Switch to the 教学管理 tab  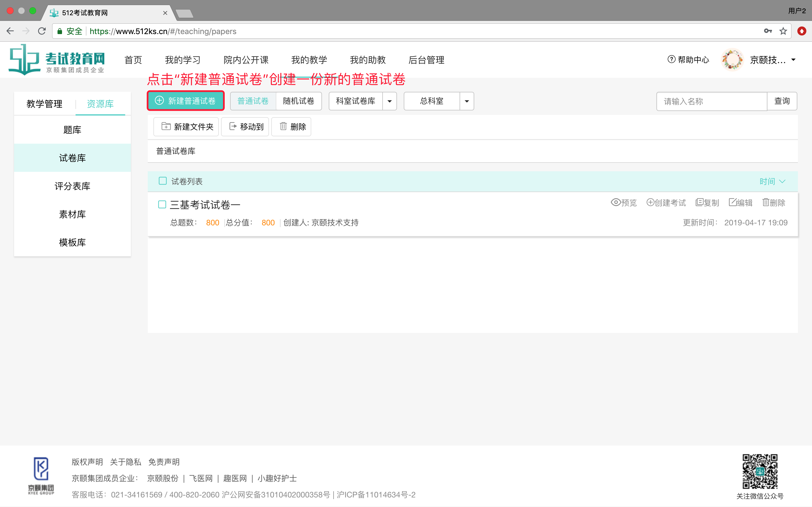click(x=44, y=104)
